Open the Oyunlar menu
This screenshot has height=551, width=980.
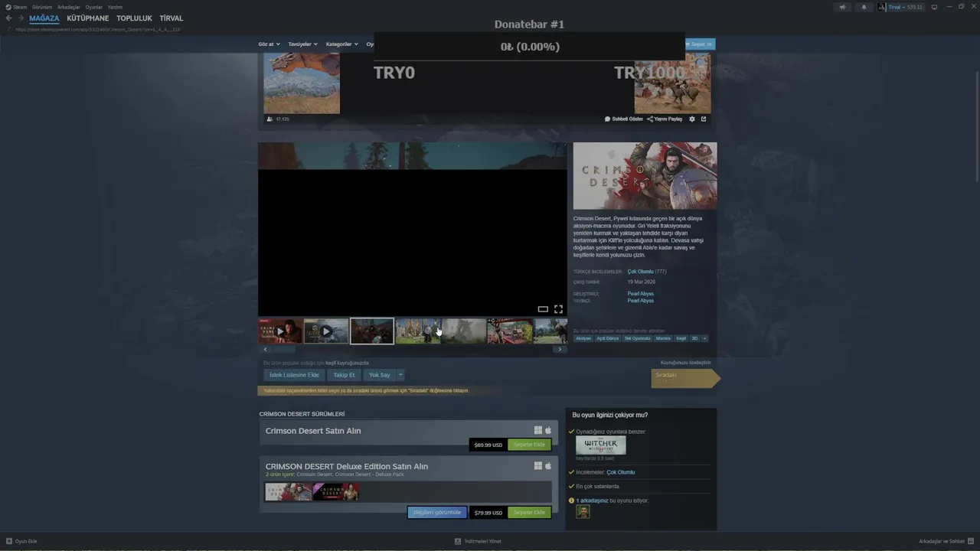point(93,7)
